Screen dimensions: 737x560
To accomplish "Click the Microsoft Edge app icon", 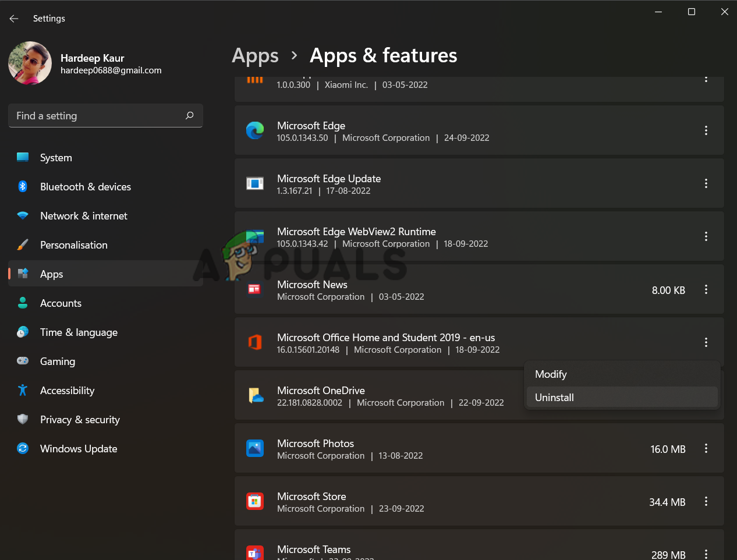I will coord(255,130).
